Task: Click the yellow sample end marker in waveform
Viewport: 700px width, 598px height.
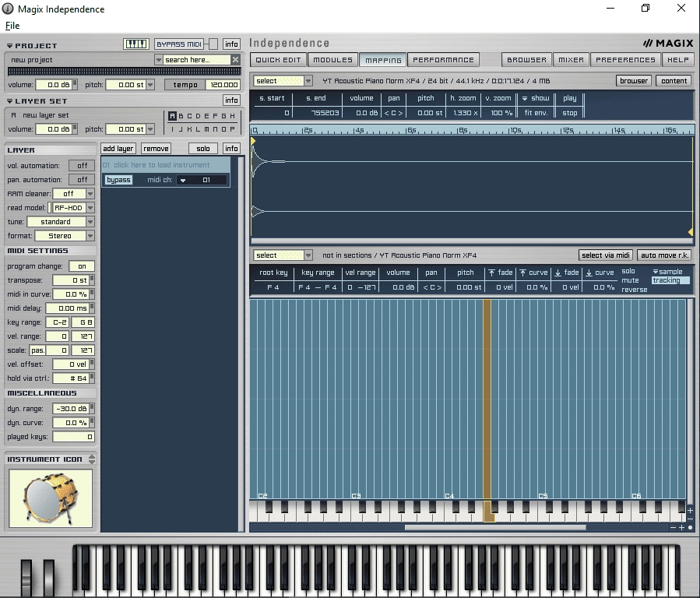Action: [691, 231]
